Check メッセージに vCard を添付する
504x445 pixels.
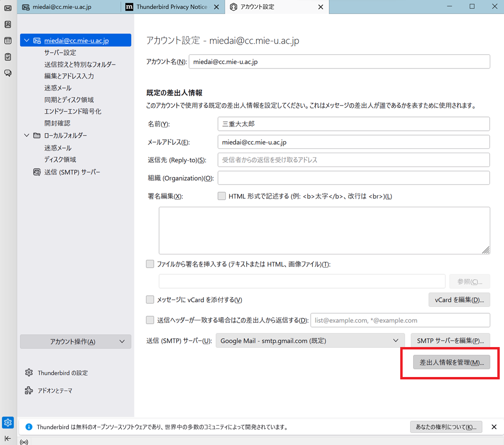[150, 300]
